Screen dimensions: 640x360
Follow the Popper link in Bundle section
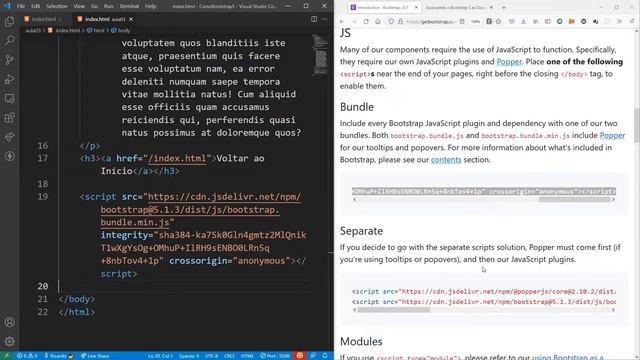(612, 136)
